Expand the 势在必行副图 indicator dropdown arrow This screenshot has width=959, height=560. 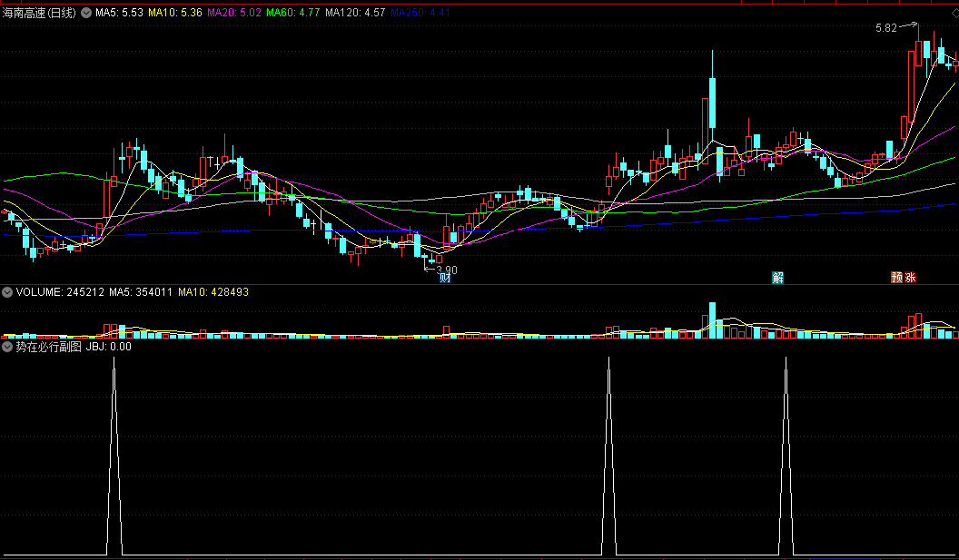click(7, 347)
